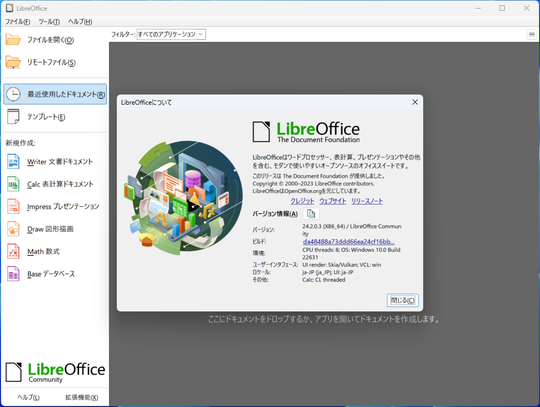Click the バージョン情報(A) label
The width and height of the screenshot is (540, 407).
click(x=275, y=214)
